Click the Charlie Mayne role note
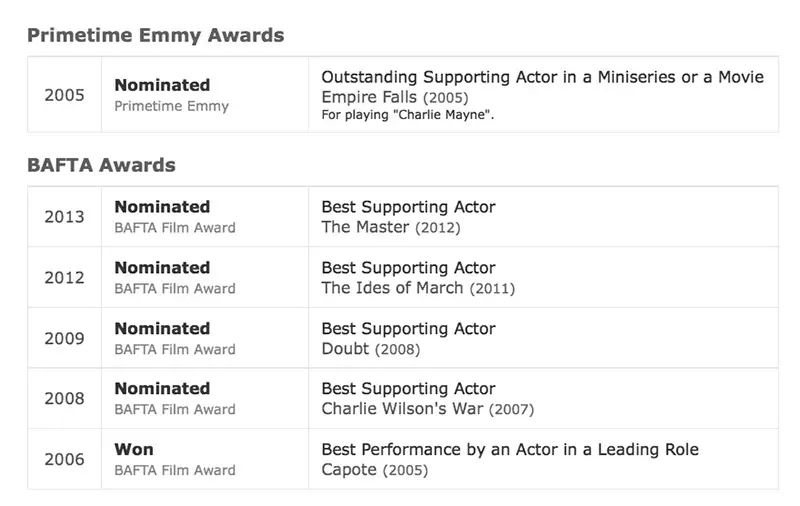 pos(408,115)
